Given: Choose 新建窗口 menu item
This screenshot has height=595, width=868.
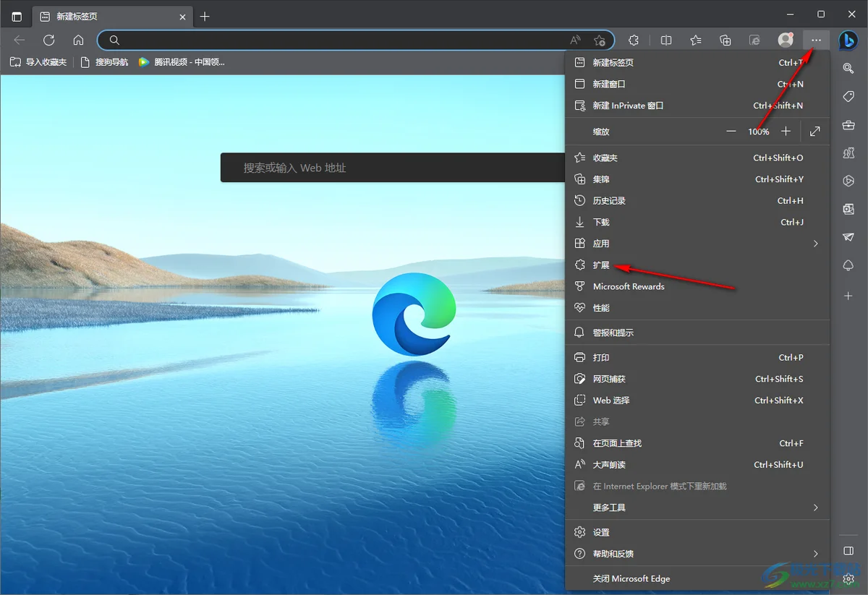Looking at the screenshot, I should tap(697, 84).
